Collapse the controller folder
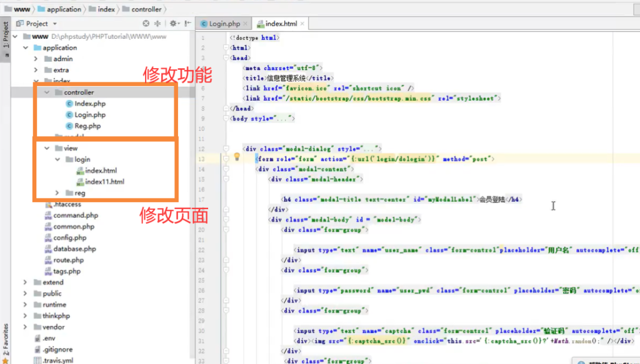640x364 pixels. pos(47,92)
